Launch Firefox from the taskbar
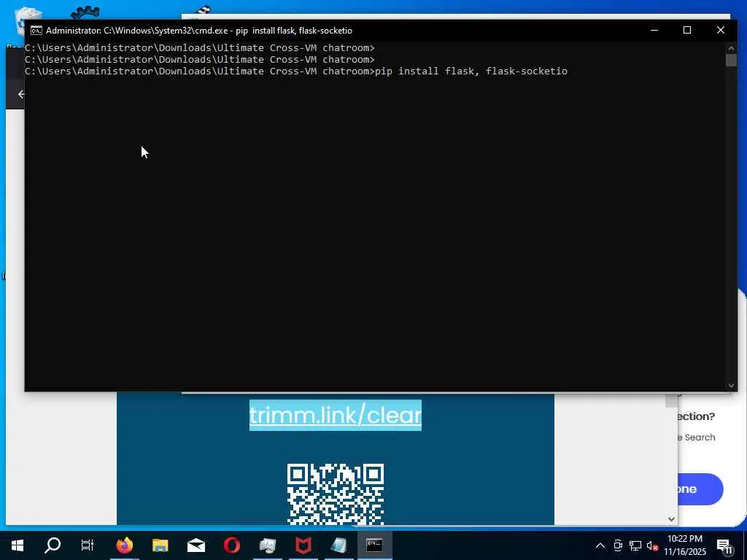The width and height of the screenshot is (747, 560). pyautogui.click(x=124, y=545)
